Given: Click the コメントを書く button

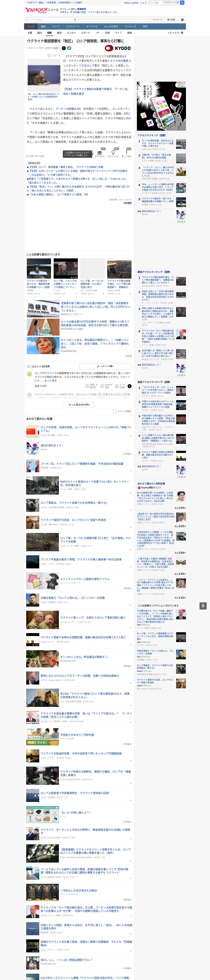Looking at the screenshot, I should pyautogui.click(x=105, y=366).
